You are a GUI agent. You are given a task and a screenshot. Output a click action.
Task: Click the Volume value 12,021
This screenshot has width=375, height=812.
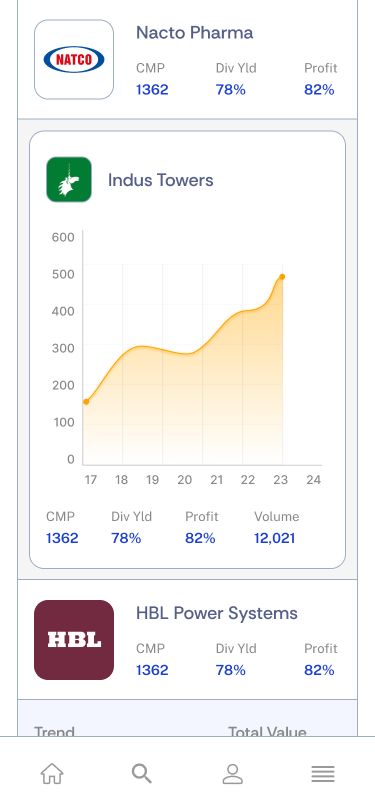click(x=275, y=539)
